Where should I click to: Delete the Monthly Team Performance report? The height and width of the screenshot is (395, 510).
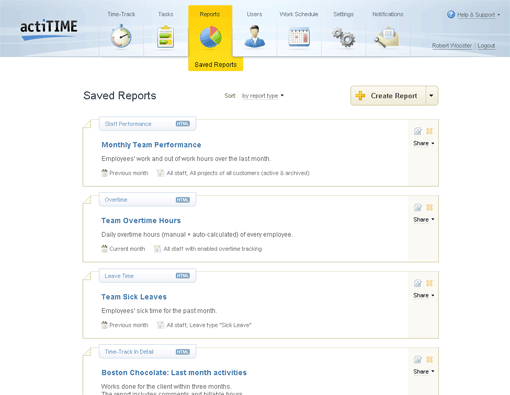(x=429, y=131)
